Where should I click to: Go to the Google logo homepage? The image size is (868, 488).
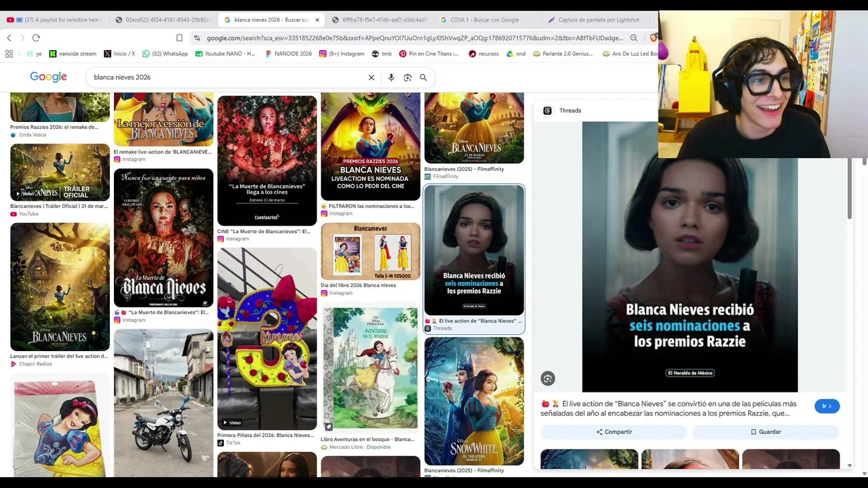coord(48,77)
